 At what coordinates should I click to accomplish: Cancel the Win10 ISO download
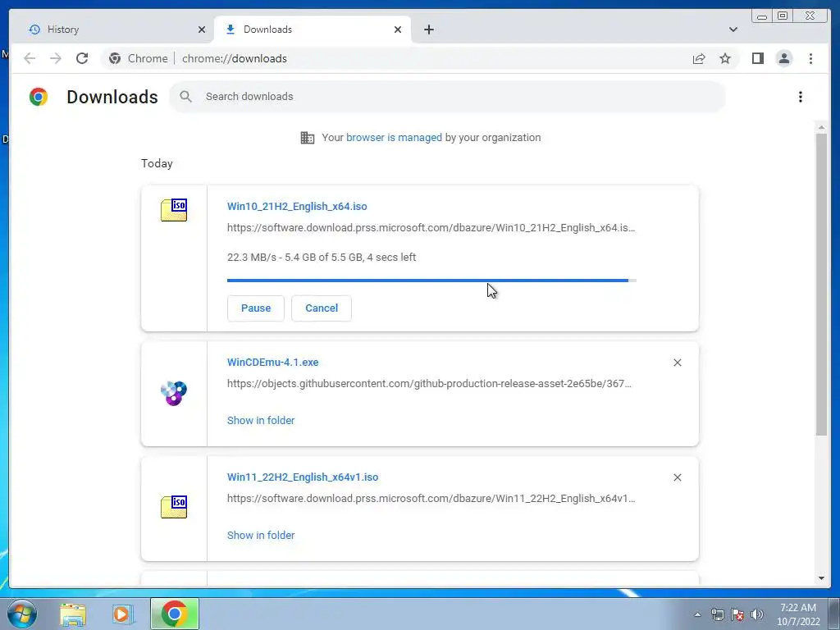(x=322, y=308)
